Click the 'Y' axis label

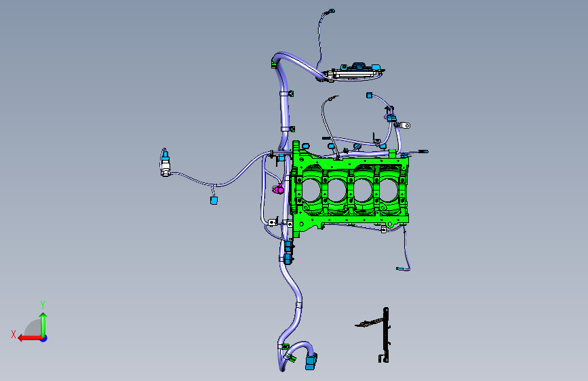pyautogui.click(x=43, y=305)
